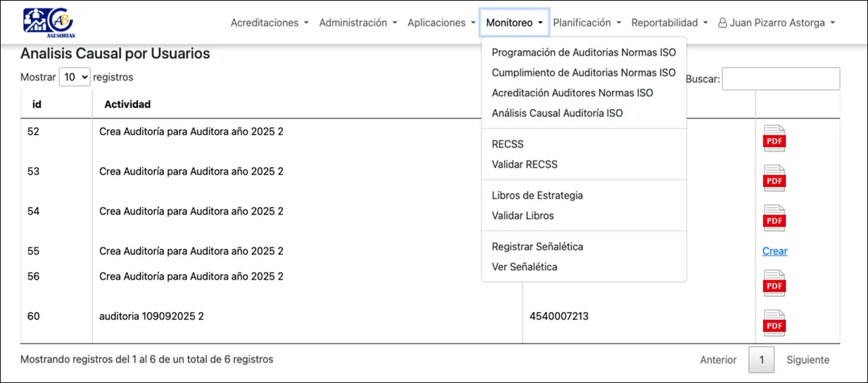Expand the Planificación dropdown menu
868x383 pixels.
click(587, 23)
